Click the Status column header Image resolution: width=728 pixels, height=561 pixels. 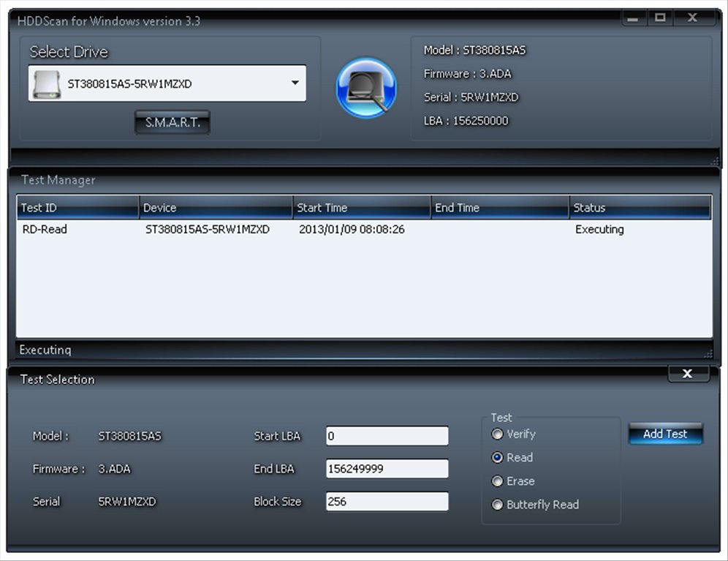point(640,207)
